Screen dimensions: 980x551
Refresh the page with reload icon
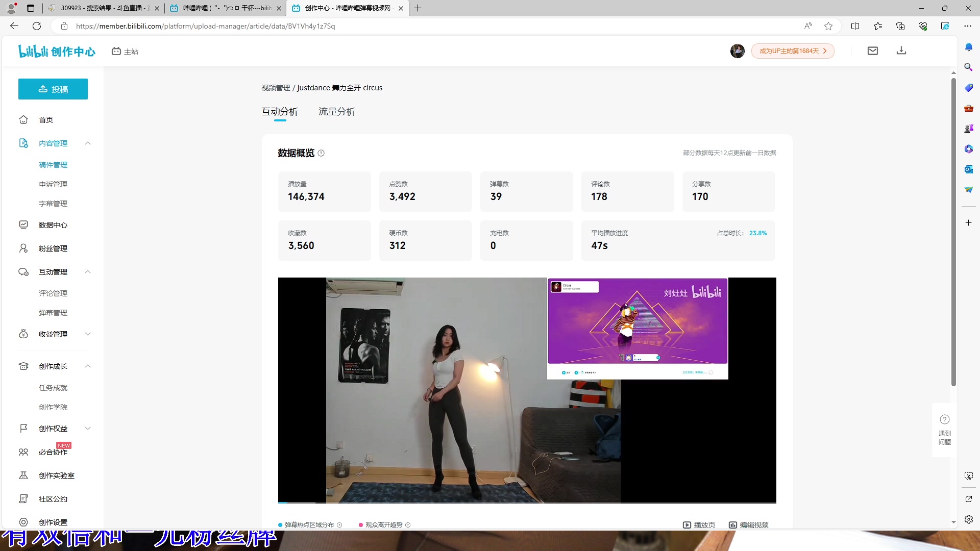pos(37,26)
